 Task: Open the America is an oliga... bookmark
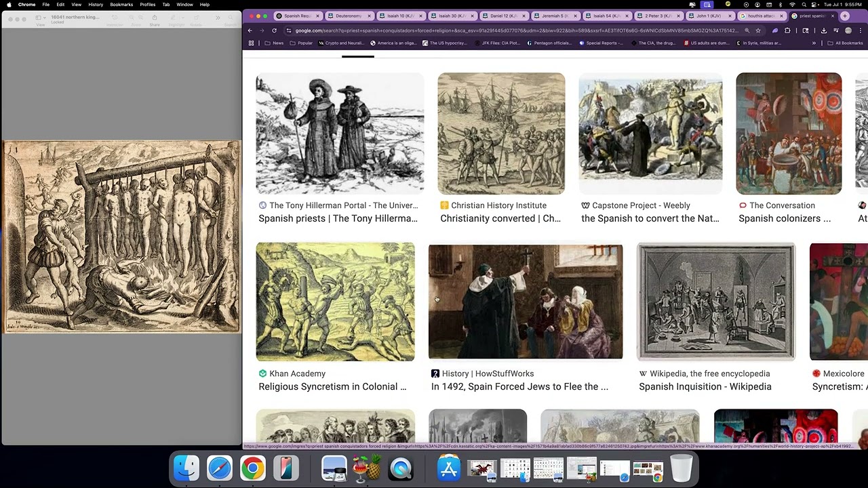pyautogui.click(x=393, y=43)
